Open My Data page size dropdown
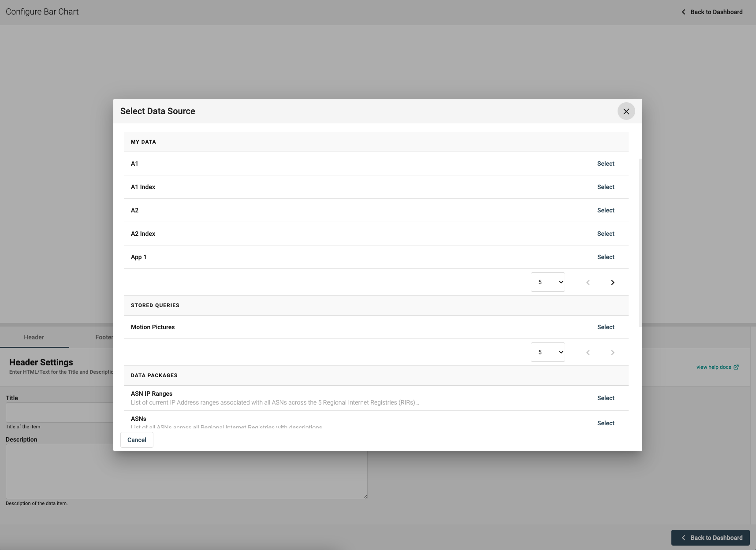Screen dimensions: 756x550 (x=547, y=282)
